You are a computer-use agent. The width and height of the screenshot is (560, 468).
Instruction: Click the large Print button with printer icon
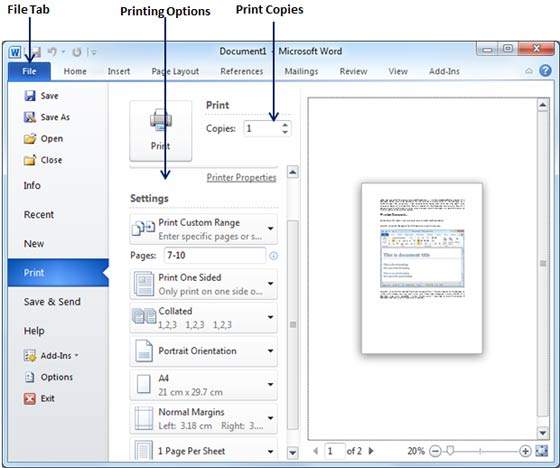[x=160, y=130]
